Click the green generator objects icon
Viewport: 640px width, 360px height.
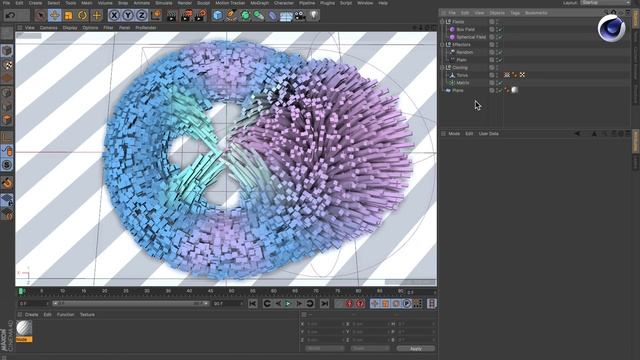click(x=245, y=16)
